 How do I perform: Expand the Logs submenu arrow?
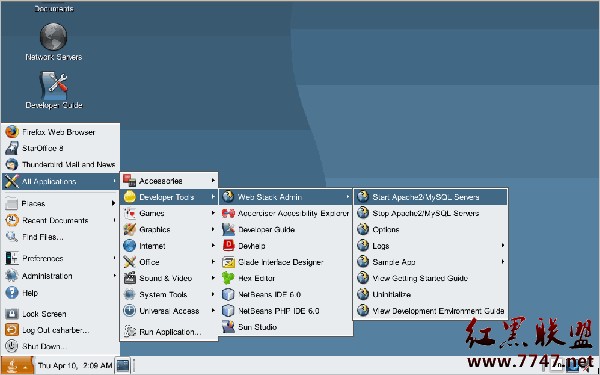502,245
